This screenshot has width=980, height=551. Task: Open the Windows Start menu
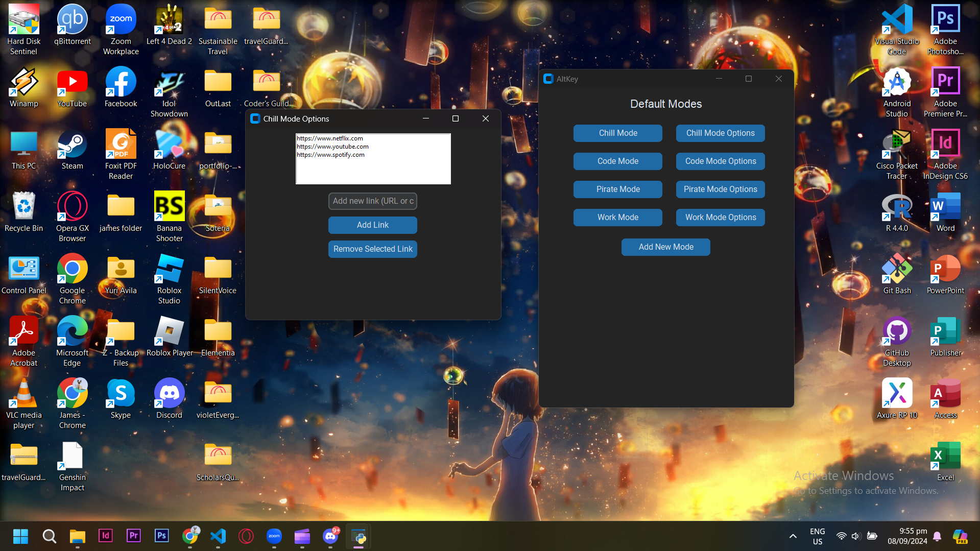tap(20, 536)
